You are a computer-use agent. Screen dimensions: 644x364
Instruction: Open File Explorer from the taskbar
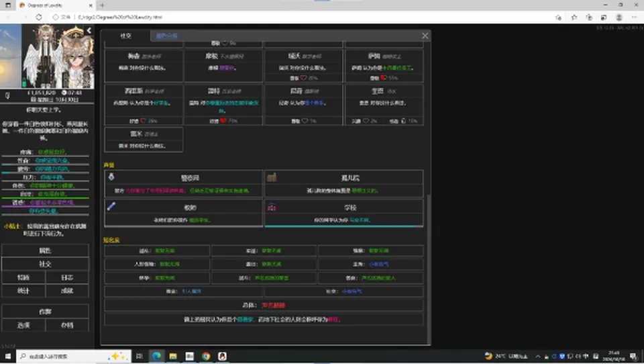click(x=173, y=356)
